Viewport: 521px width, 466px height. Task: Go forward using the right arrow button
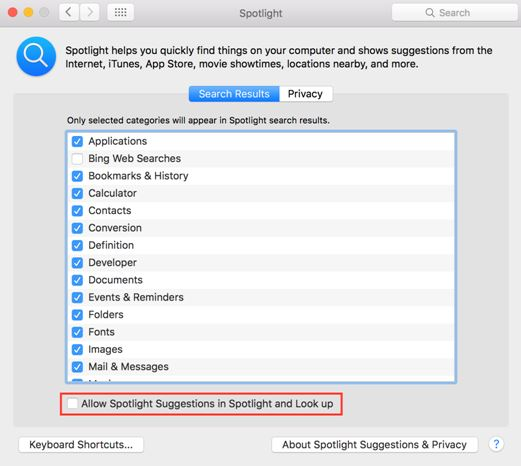coord(89,12)
